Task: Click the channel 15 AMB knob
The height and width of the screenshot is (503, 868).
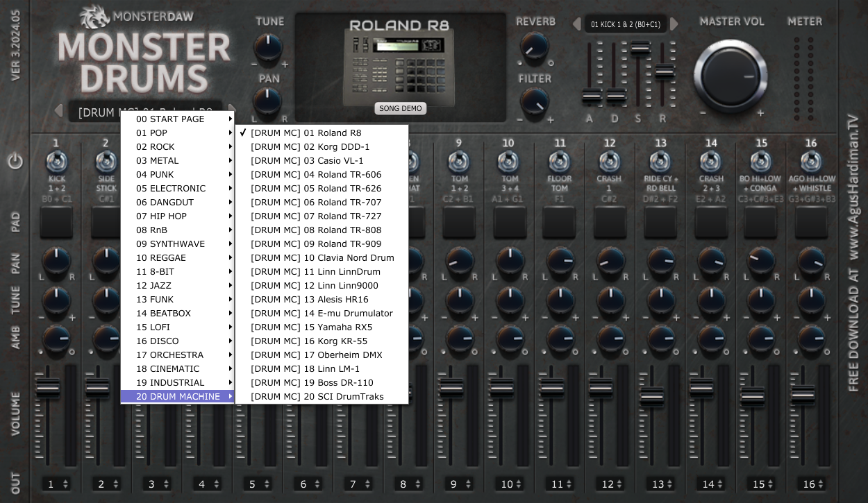Action: point(761,338)
